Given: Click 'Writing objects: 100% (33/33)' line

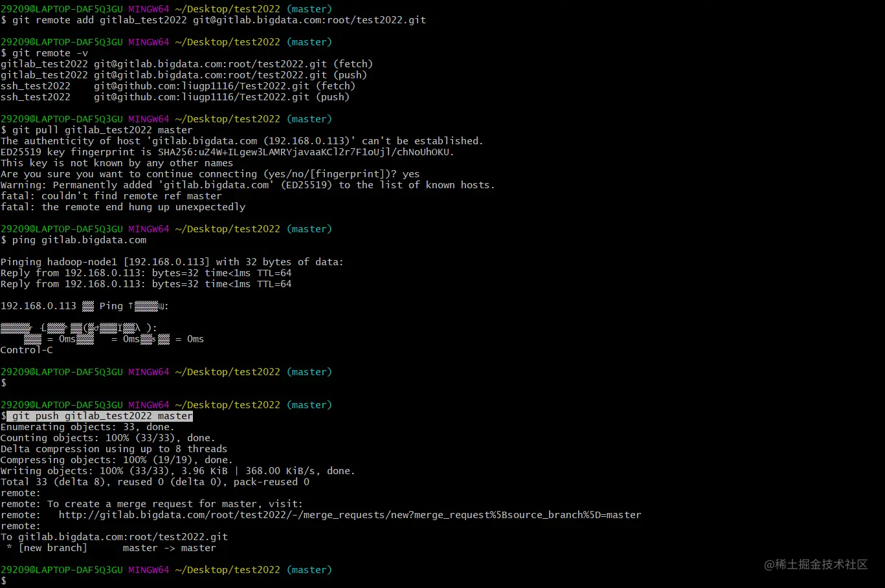Looking at the screenshot, I should coord(178,471).
